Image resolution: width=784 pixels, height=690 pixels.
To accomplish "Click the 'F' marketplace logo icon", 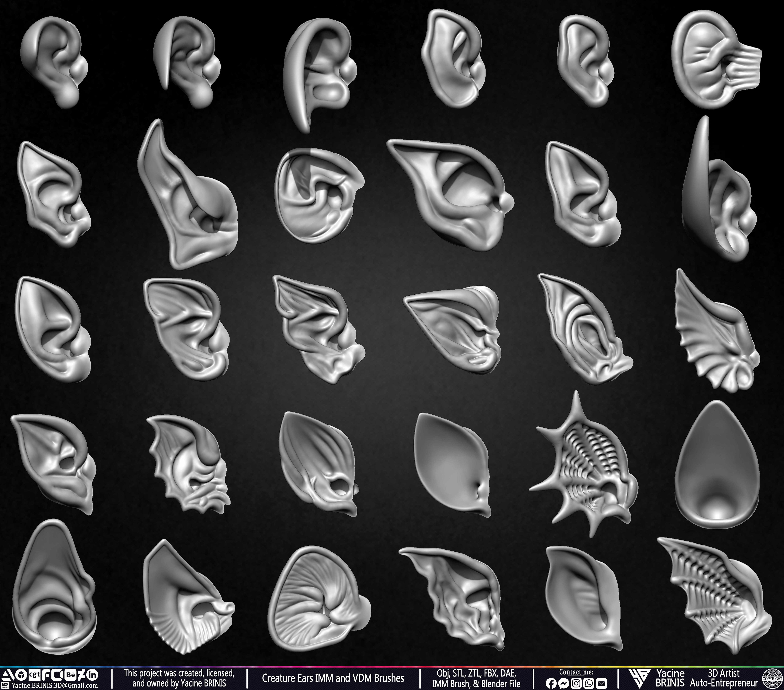I will pos(46,675).
